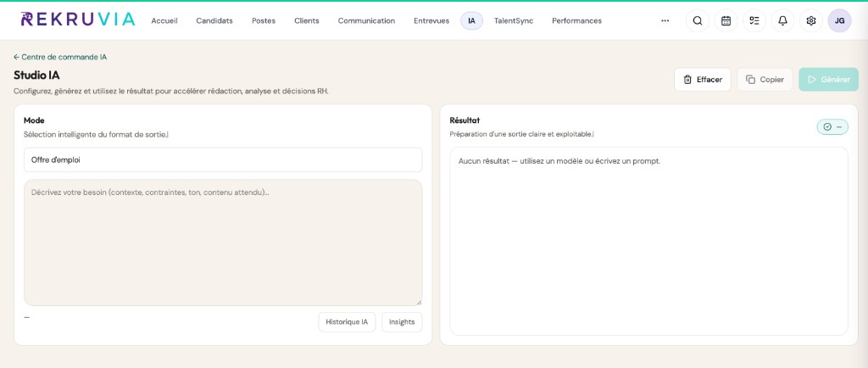868x368 pixels.
Task: Click the Mode section label
Action: pos(34,120)
